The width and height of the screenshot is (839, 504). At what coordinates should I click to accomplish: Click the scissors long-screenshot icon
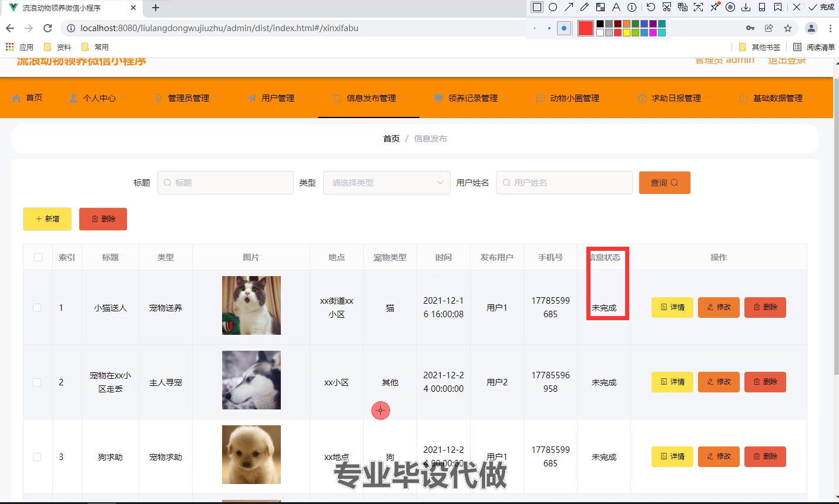[667, 7]
